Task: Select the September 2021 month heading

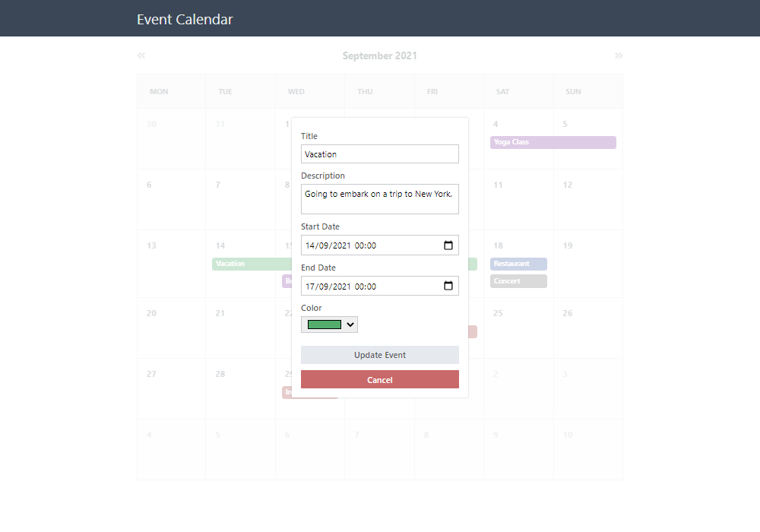Action: pyautogui.click(x=379, y=55)
